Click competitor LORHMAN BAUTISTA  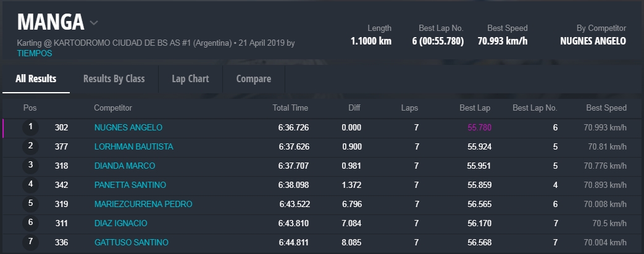pyautogui.click(x=133, y=147)
